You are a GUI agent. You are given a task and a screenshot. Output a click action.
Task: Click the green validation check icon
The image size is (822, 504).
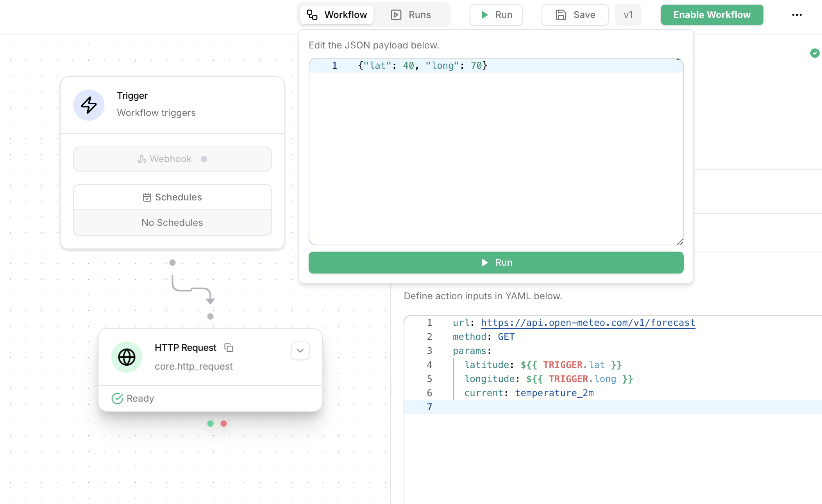point(815,53)
